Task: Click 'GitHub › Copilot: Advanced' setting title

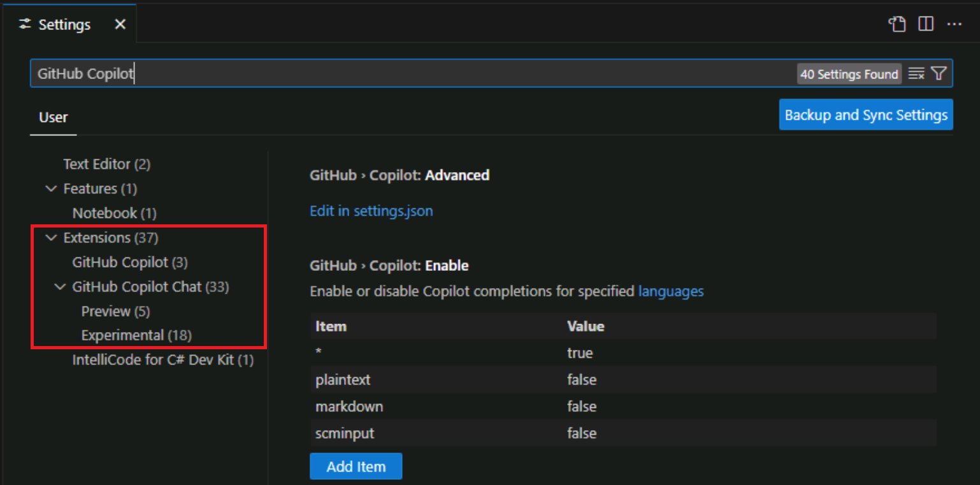Action: [400, 175]
